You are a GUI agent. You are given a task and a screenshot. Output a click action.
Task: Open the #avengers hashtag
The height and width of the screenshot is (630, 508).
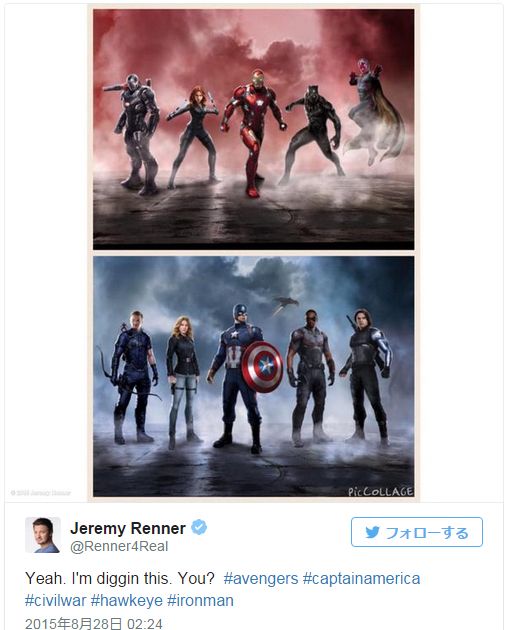click(261, 579)
